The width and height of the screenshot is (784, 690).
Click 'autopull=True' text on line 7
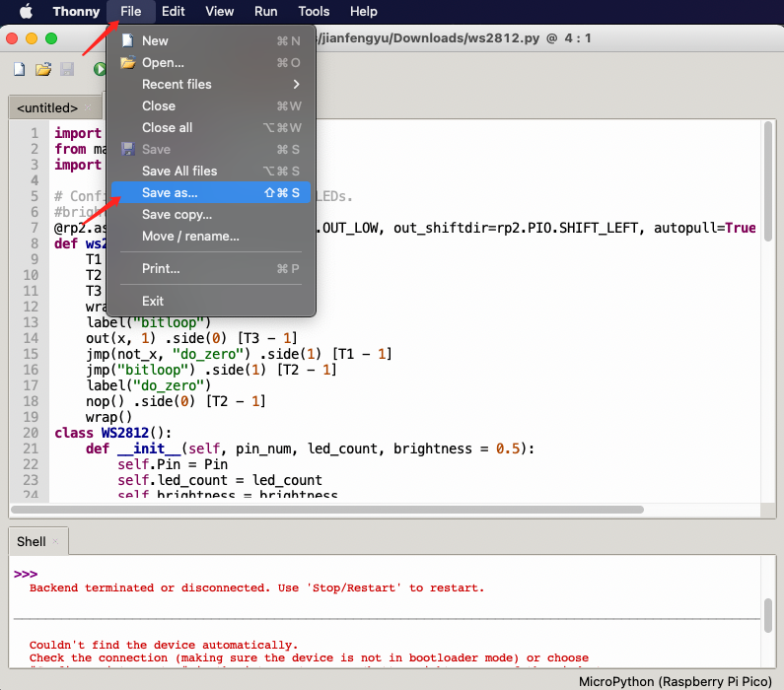[x=704, y=228]
